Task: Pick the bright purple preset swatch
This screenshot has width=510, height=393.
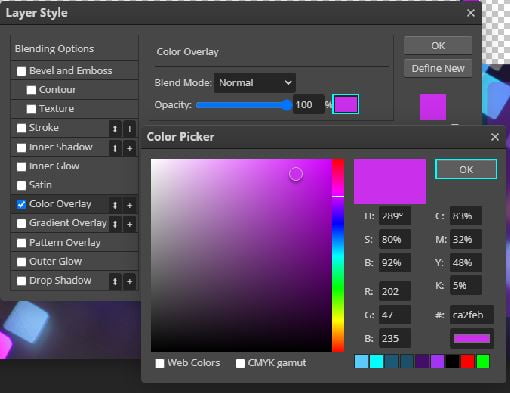Action: (437, 362)
